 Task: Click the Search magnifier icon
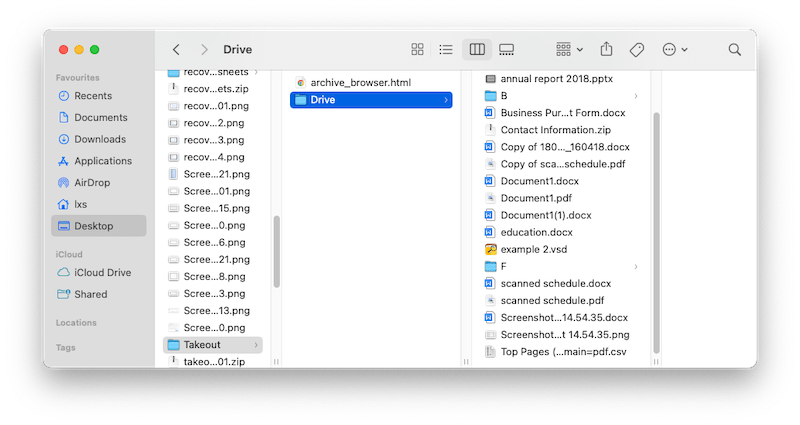pyautogui.click(x=734, y=49)
